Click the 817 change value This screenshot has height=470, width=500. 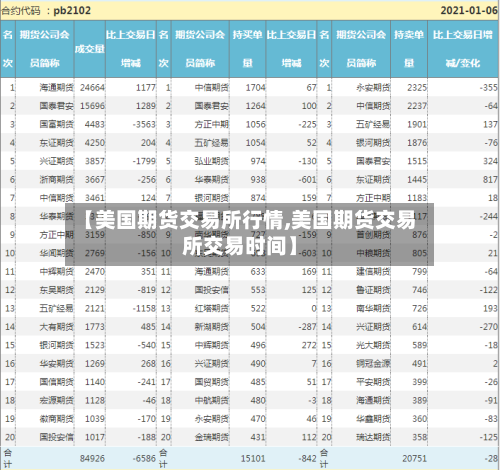point(491,180)
